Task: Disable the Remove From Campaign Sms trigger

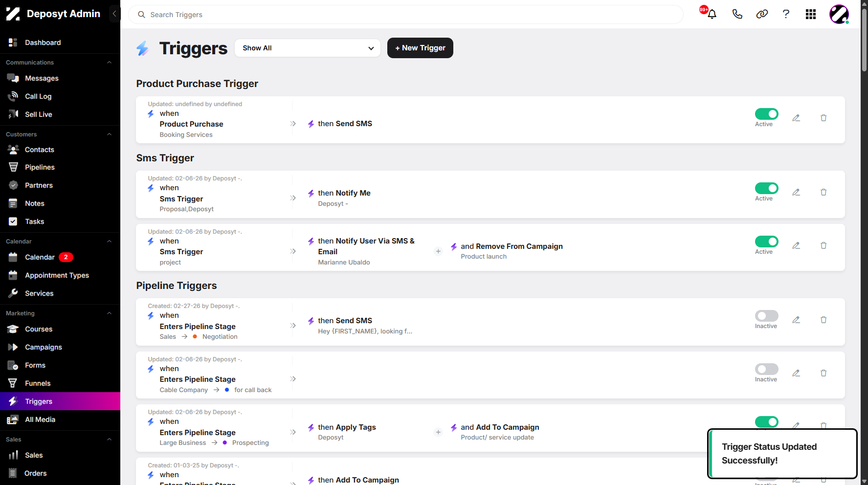Action: (766, 242)
